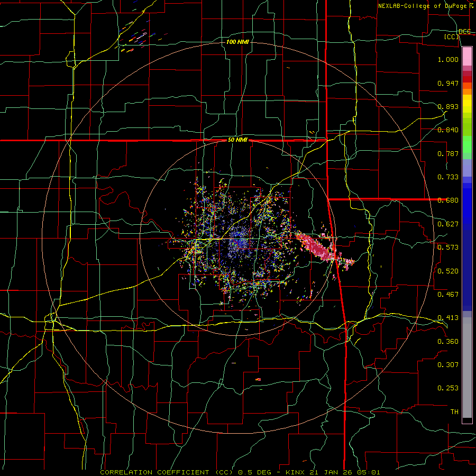Click the 0.253 legend value
This screenshot has height=476, width=476.
click(448, 388)
